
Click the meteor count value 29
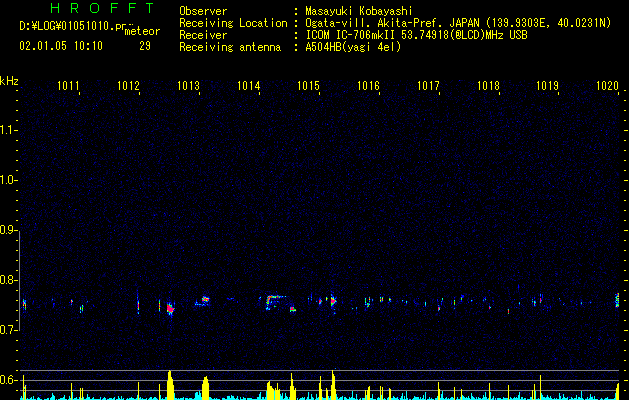[145, 46]
